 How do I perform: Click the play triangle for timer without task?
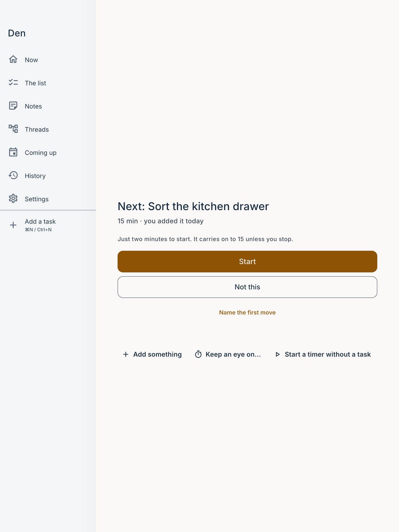pyautogui.click(x=277, y=354)
